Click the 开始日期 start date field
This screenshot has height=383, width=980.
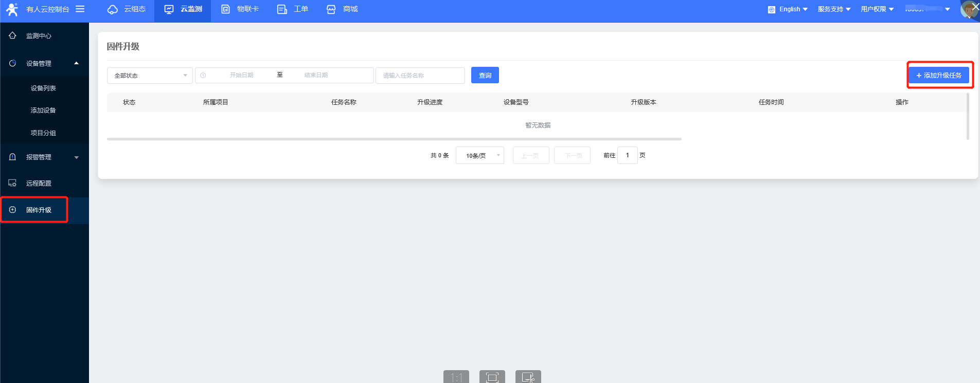coord(242,75)
